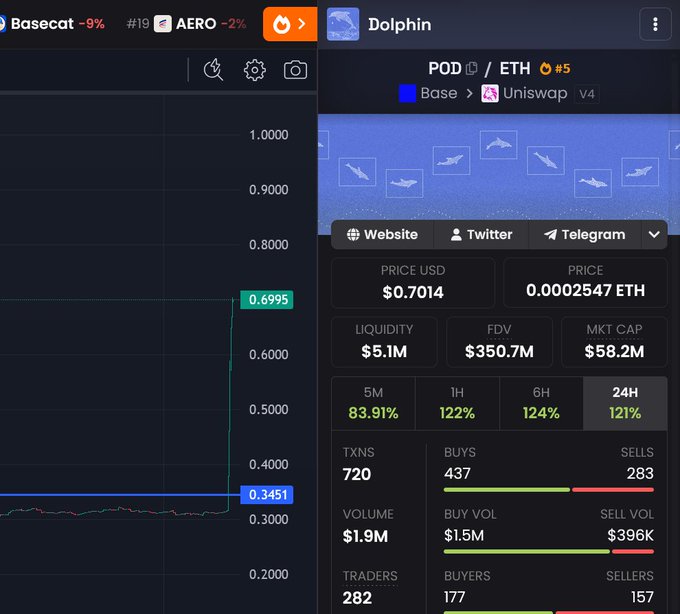Click the trending #5 fire badge
Screen dimensions: 680x614
[x=555, y=69]
